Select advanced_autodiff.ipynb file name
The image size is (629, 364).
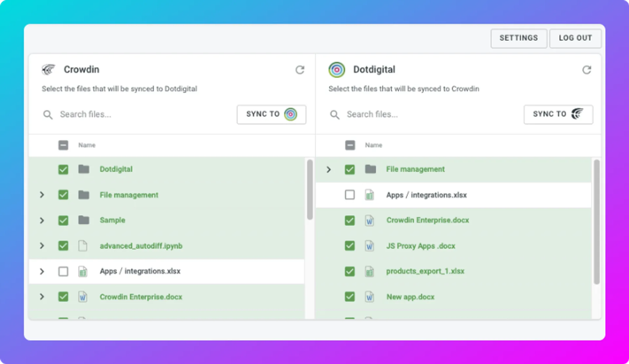(x=141, y=246)
